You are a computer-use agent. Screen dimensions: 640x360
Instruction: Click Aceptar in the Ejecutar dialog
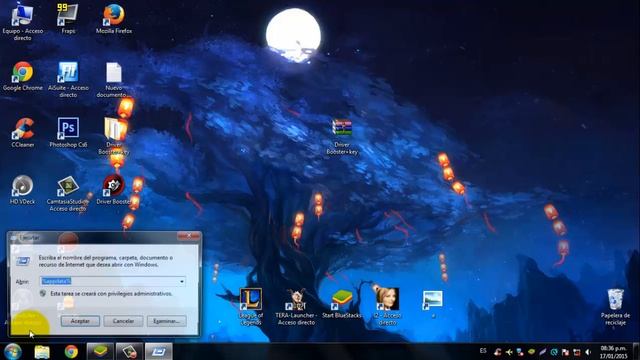[80, 321]
